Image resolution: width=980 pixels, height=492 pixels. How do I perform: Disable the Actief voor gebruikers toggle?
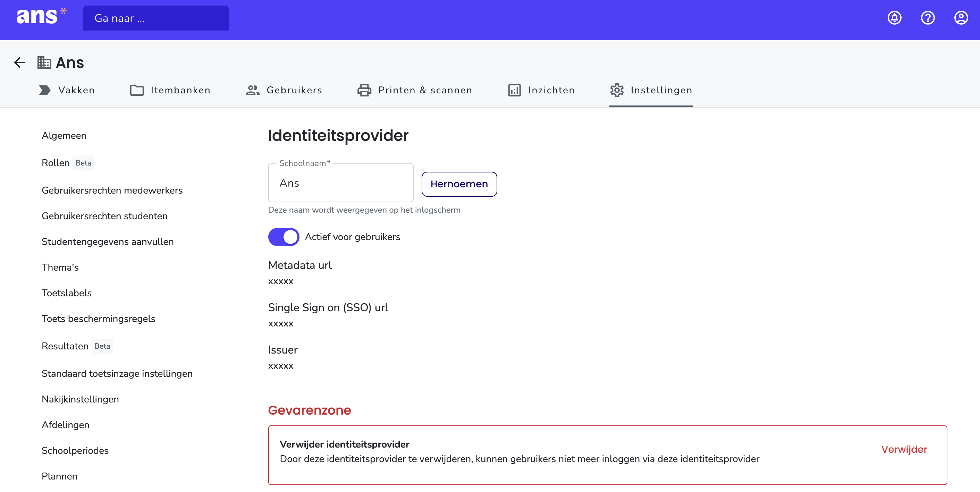pyautogui.click(x=284, y=237)
